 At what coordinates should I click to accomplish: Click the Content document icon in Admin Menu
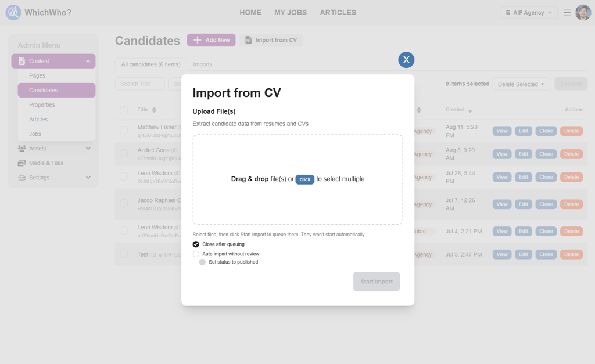click(x=21, y=61)
